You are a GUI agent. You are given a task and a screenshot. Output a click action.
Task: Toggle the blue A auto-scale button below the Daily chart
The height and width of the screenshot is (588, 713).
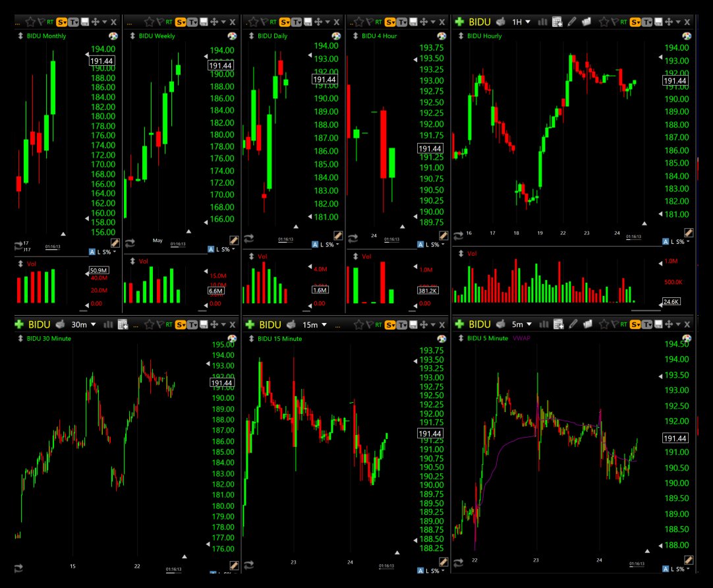pyautogui.click(x=315, y=245)
